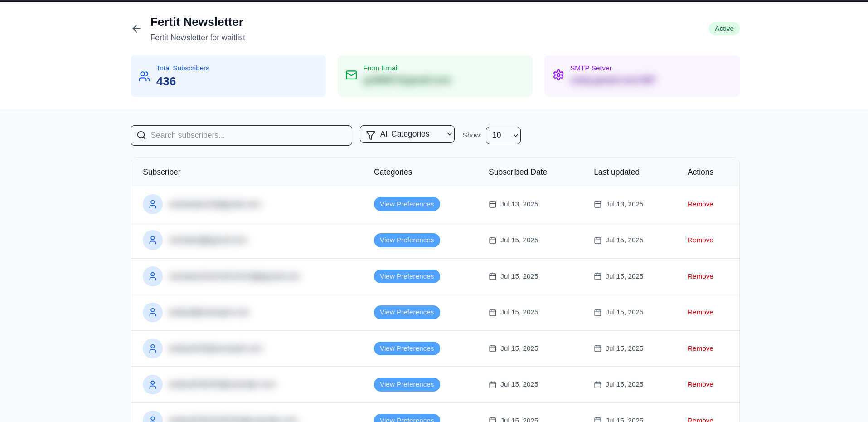This screenshot has width=868, height=422.
Task: Remove the subscriber added Jul 13, 2025
Action: 700,204
